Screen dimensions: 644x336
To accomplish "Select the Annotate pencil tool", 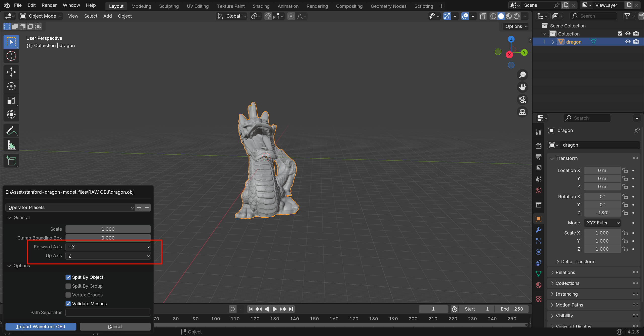I will tap(11, 130).
